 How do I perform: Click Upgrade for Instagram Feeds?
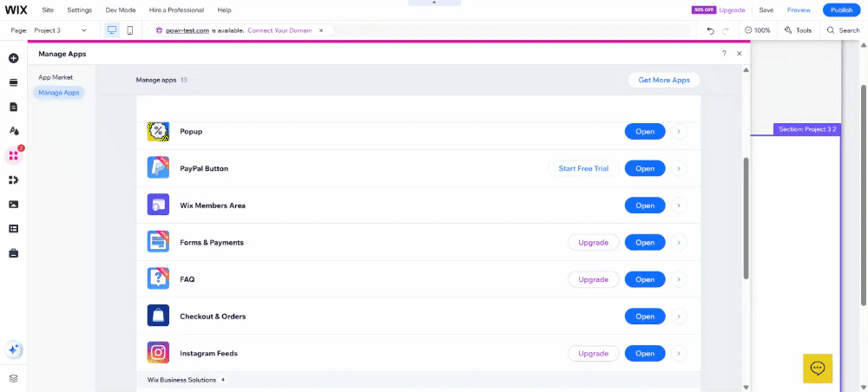click(x=594, y=354)
